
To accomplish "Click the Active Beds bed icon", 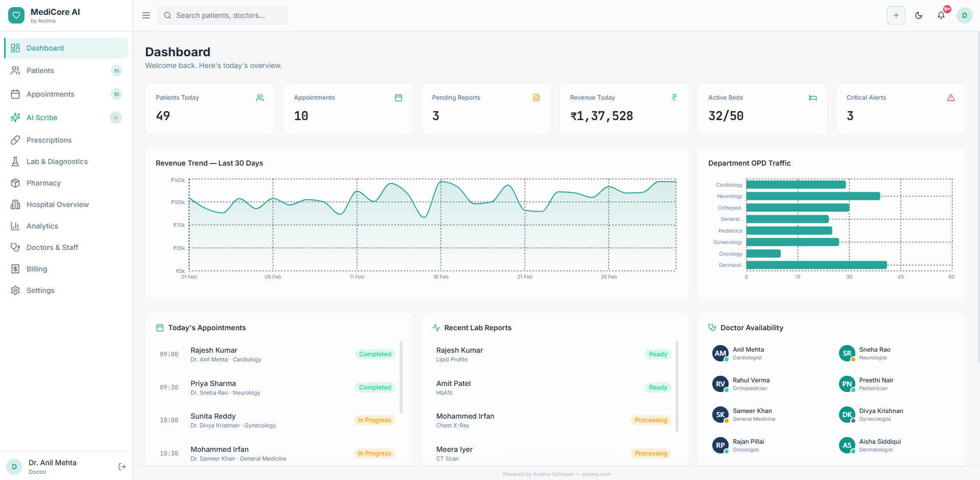I will tap(812, 98).
